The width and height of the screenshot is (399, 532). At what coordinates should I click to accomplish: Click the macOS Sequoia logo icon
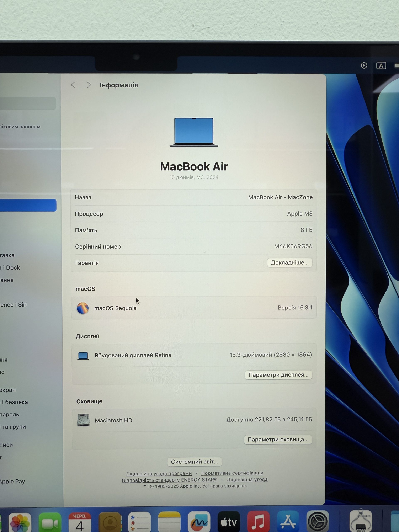(x=83, y=308)
